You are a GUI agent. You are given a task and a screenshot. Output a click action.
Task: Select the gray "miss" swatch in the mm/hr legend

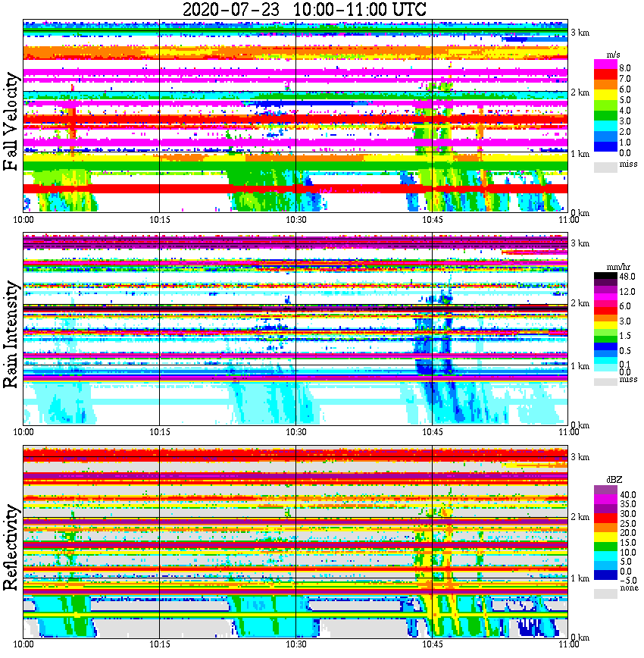coord(605,381)
